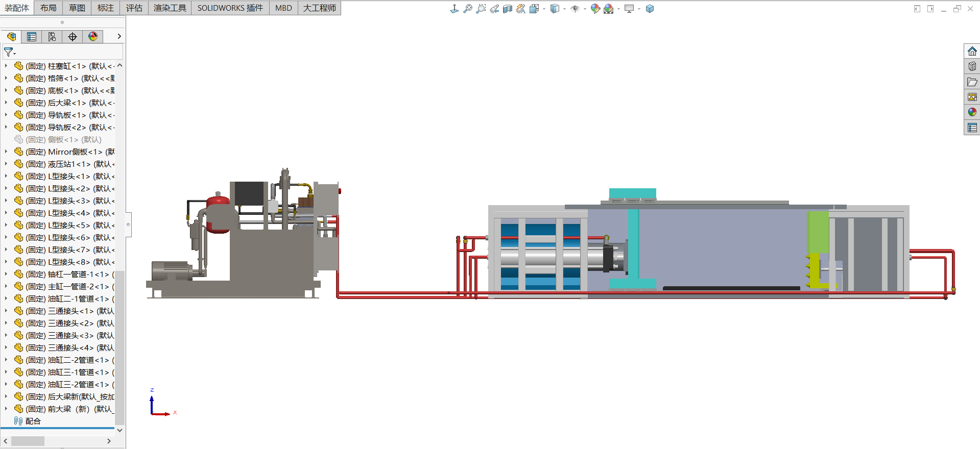Open Dynamic Annotation Views icon

[520, 9]
